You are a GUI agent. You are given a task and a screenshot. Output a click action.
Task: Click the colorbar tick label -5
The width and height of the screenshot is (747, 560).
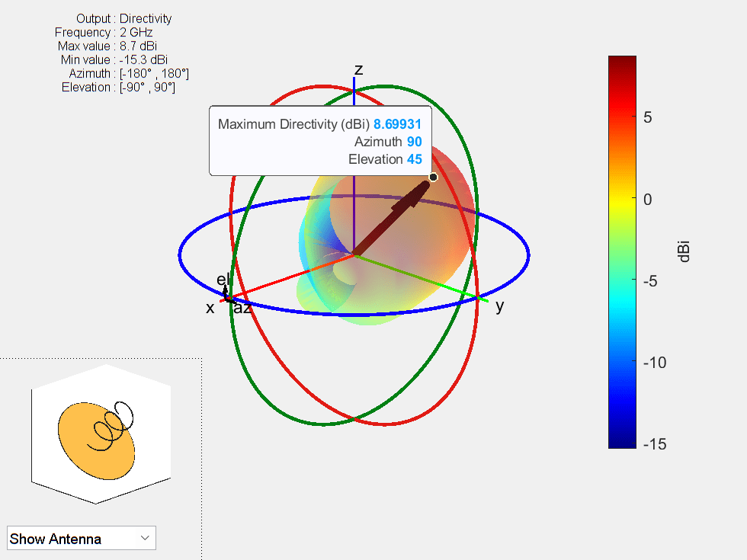[x=649, y=281]
